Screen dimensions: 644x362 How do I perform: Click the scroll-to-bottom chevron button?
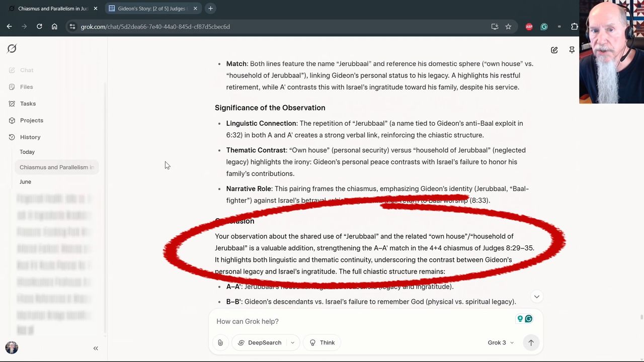point(536,297)
